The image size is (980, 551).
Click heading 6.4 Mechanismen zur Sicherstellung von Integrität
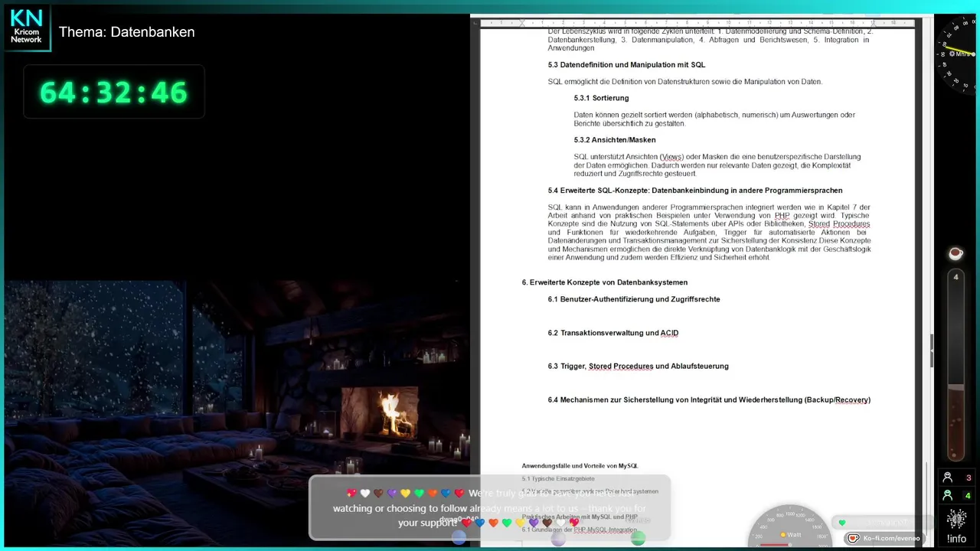coord(709,400)
